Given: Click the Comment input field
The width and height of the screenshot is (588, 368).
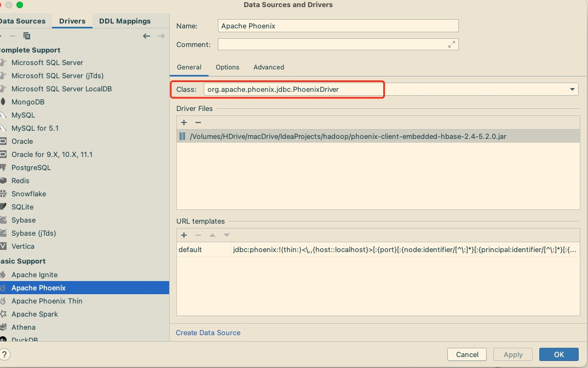Looking at the screenshot, I should coord(338,44).
